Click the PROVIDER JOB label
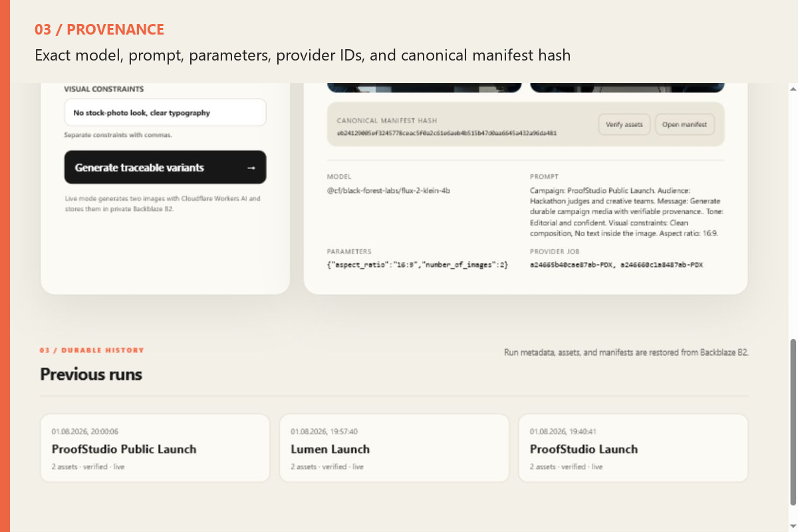This screenshot has width=798, height=532. pos(556,252)
